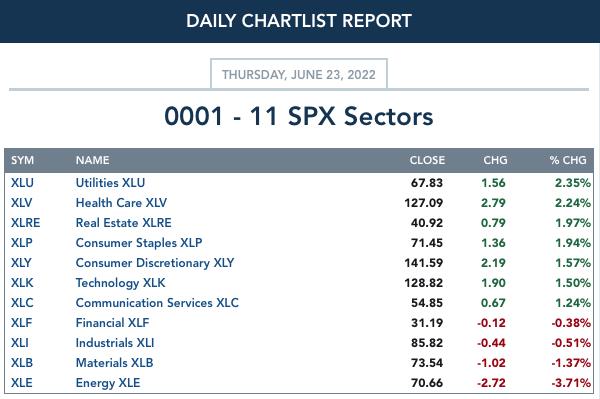
Task: Sort by the SYM column header
Action: (x=23, y=160)
